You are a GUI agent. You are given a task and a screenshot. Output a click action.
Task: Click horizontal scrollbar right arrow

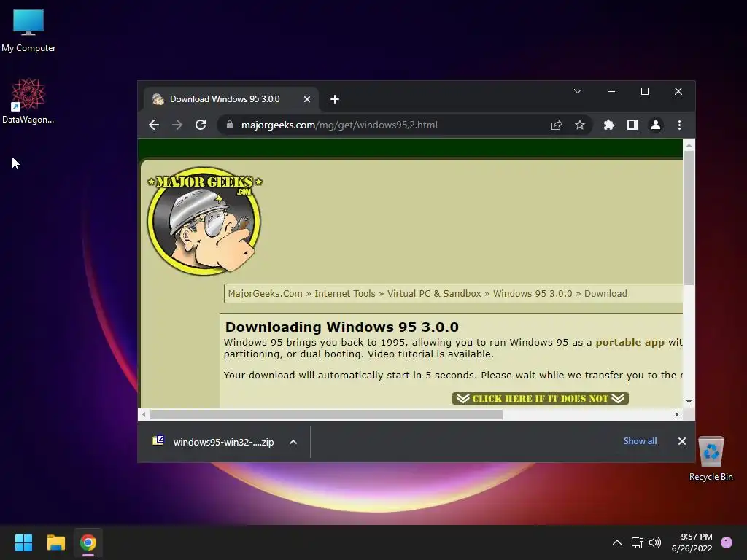point(677,415)
